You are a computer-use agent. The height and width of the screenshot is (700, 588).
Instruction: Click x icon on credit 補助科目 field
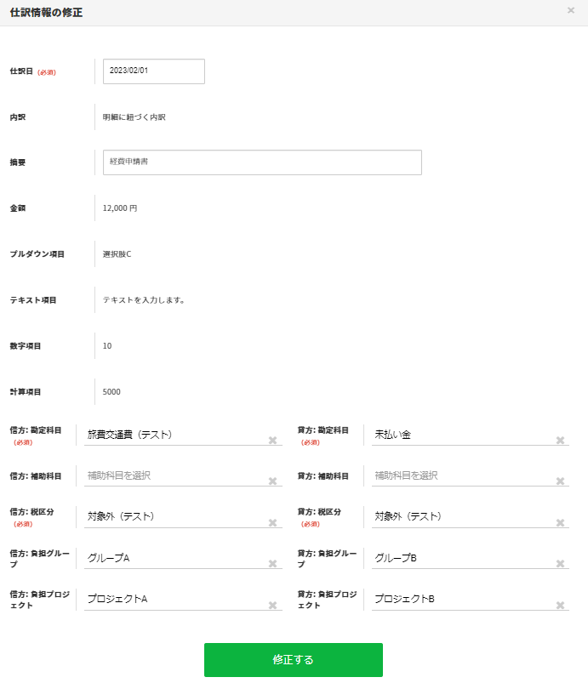[560, 481]
